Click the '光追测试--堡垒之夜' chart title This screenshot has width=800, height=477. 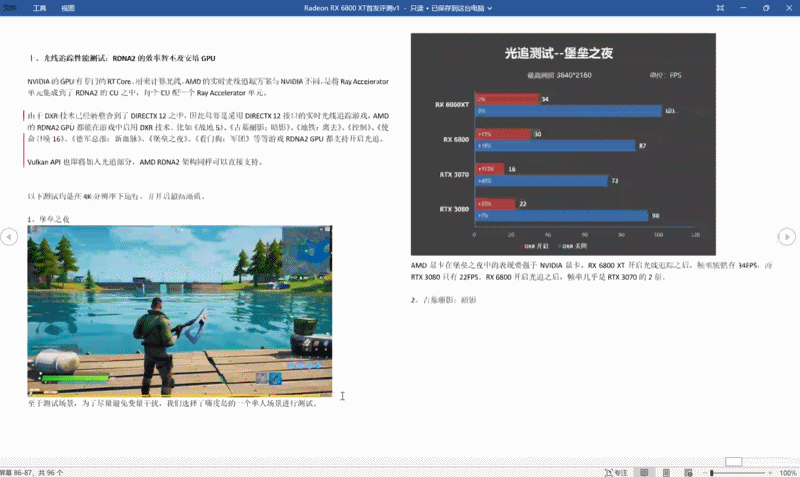pyautogui.click(x=559, y=53)
